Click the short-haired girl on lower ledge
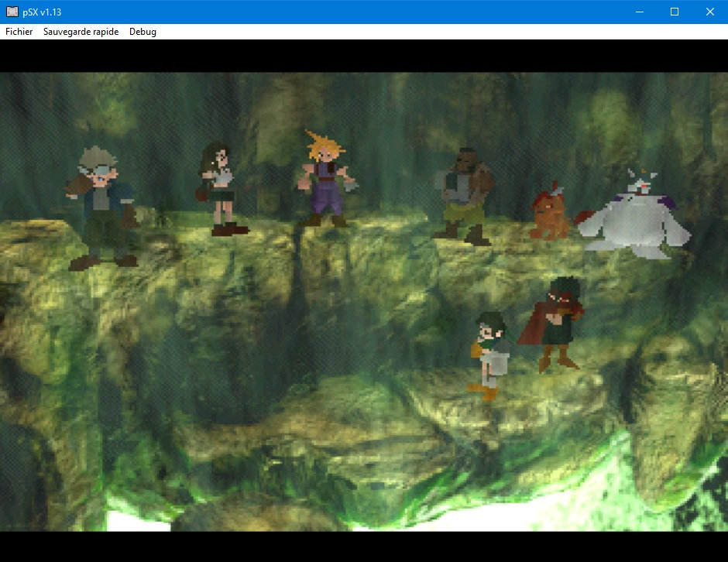Screen dimensions: 728x562 pos(490,355)
